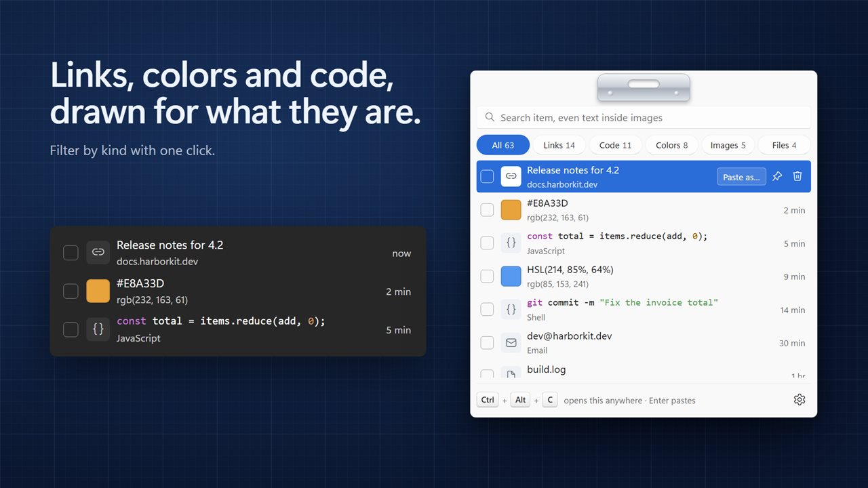Click the blue HSL(214, 85%, 64%) swatch
Viewport: 868px width, 488px height.
(x=511, y=276)
